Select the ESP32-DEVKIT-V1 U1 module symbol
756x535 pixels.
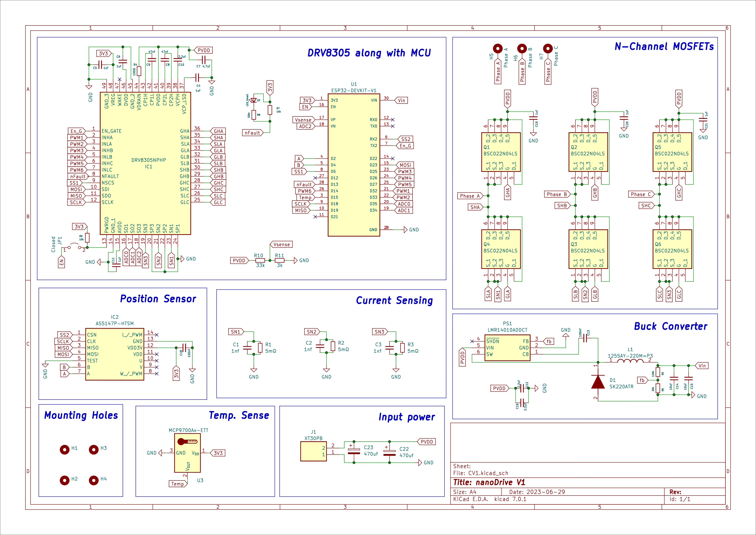click(x=354, y=165)
